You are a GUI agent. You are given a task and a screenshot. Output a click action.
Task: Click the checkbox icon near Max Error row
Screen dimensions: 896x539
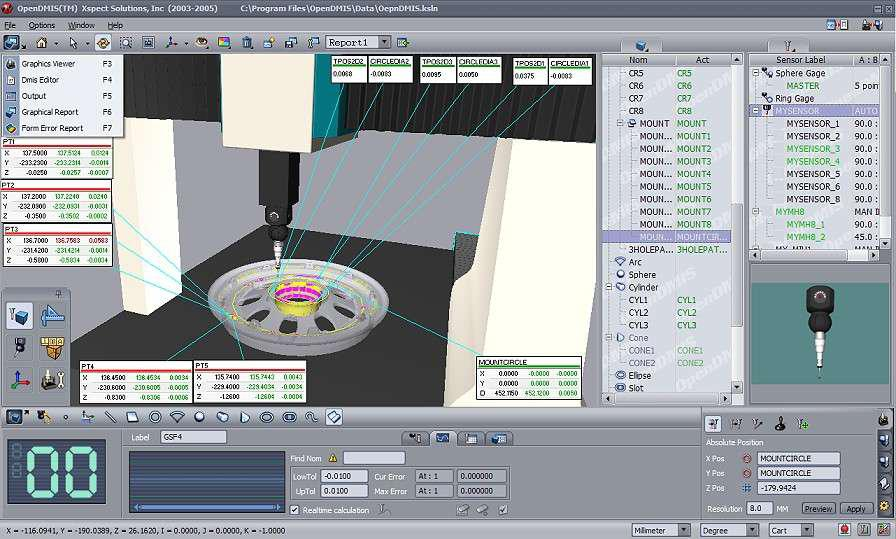[x=503, y=510]
